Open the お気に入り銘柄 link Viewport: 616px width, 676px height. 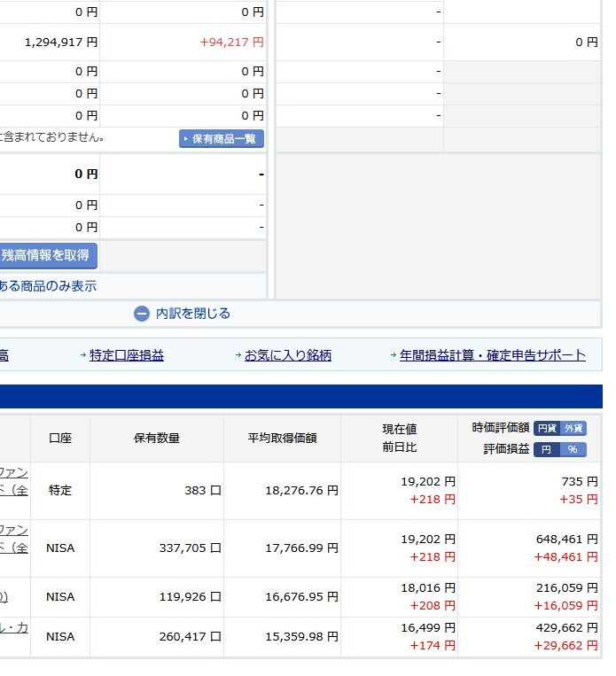coord(288,355)
